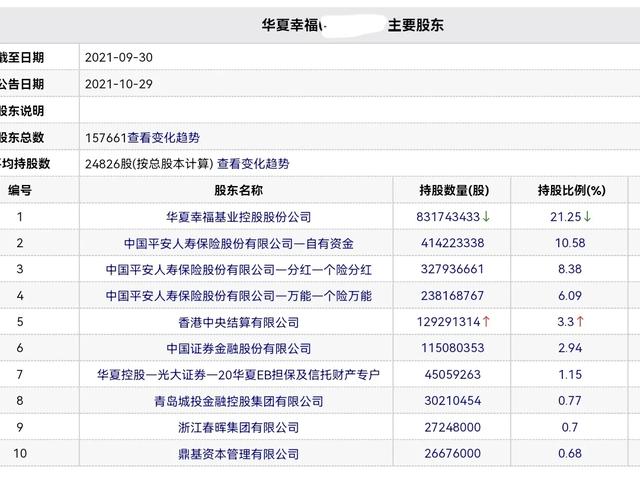Select the 股东说明 row label

click(x=22, y=111)
